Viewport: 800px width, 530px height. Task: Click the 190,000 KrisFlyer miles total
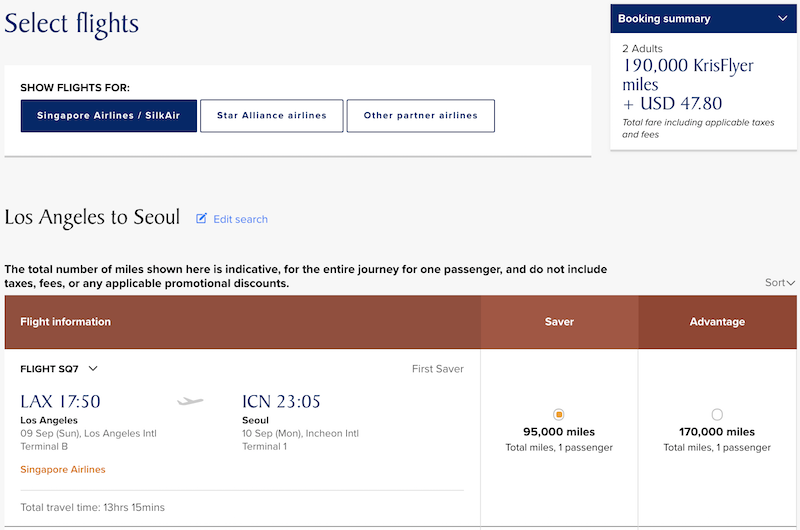tap(688, 75)
